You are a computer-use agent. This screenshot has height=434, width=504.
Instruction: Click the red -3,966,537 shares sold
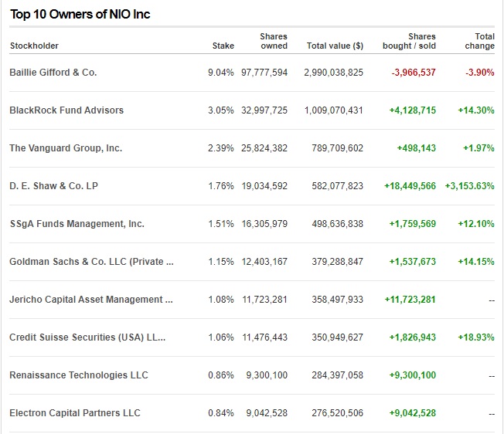tap(414, 73)
